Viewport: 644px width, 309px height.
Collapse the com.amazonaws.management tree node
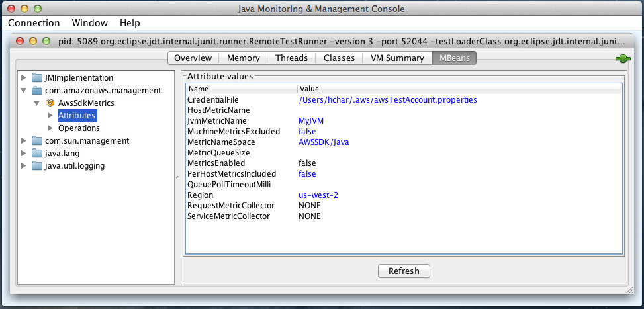[x=23, y=90]
